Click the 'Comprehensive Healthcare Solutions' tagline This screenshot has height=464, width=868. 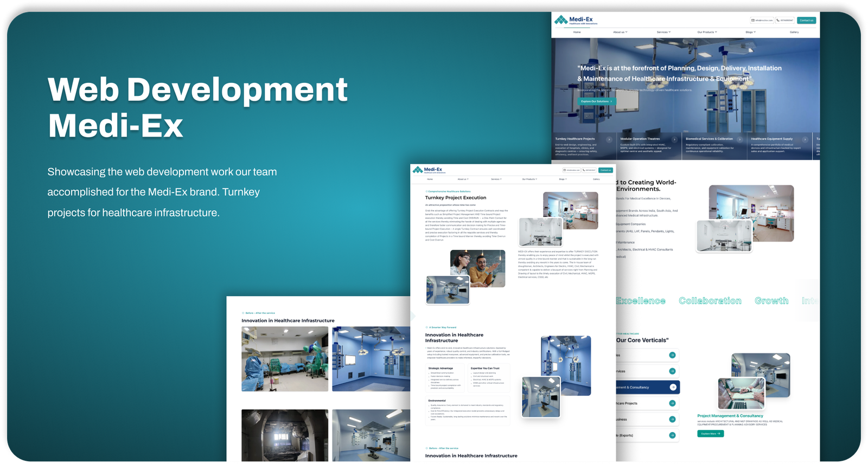tap(449, 191)
